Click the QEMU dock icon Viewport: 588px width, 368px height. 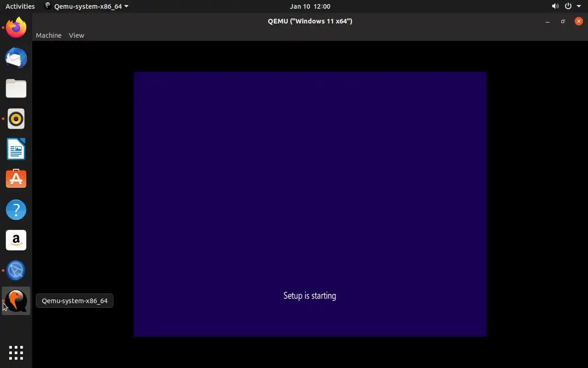(x=16, y=301)
